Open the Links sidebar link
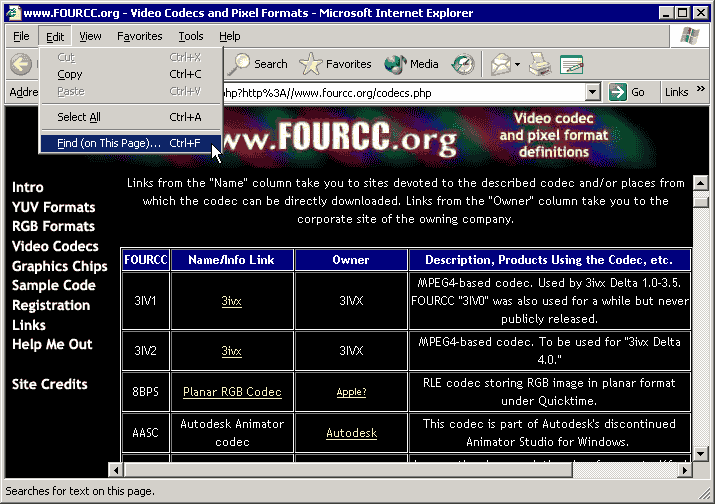This screenshot has width=715, height=504. [29, 325]
